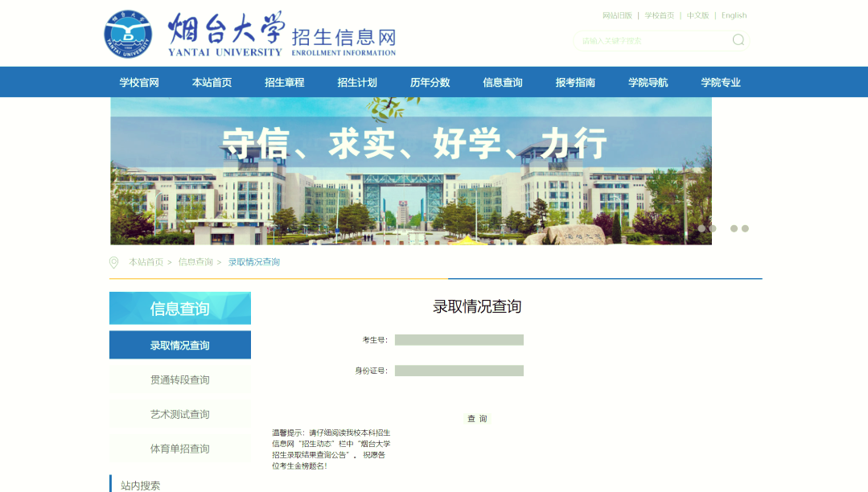Click the location pin icon in the breadcrumb
The image size is (868, 492).
click(113, 261)
